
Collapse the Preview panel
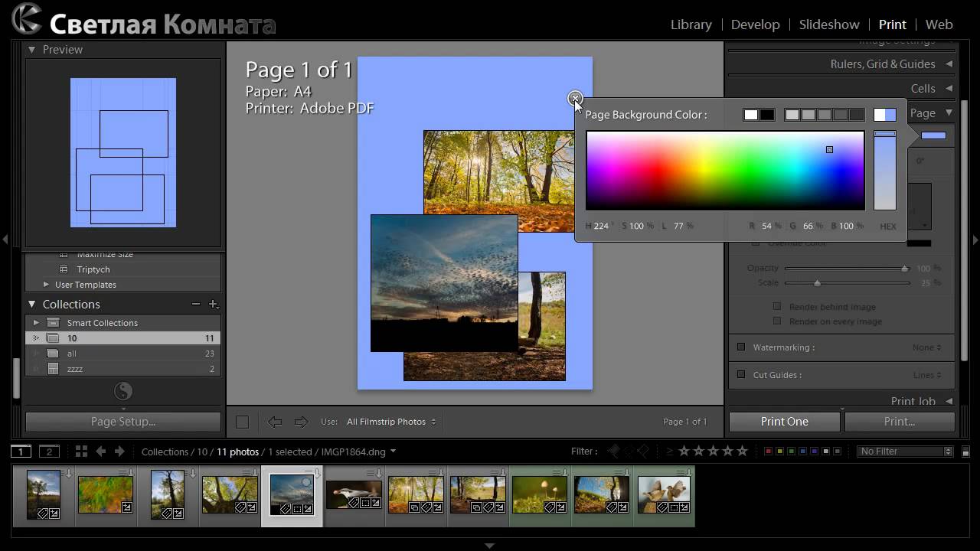tap(32, 50)
